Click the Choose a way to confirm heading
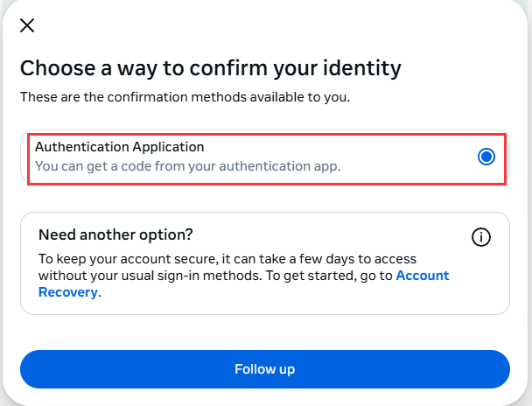 (x=210, y=67)
